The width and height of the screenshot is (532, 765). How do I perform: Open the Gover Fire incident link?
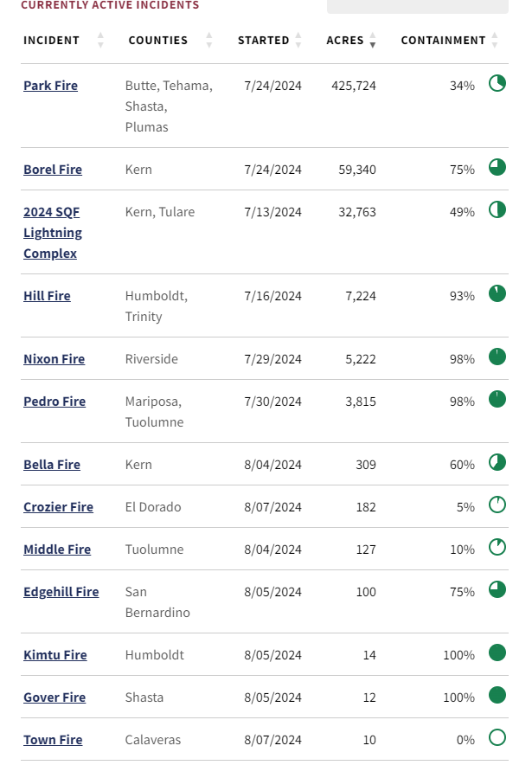coord(54,697)
